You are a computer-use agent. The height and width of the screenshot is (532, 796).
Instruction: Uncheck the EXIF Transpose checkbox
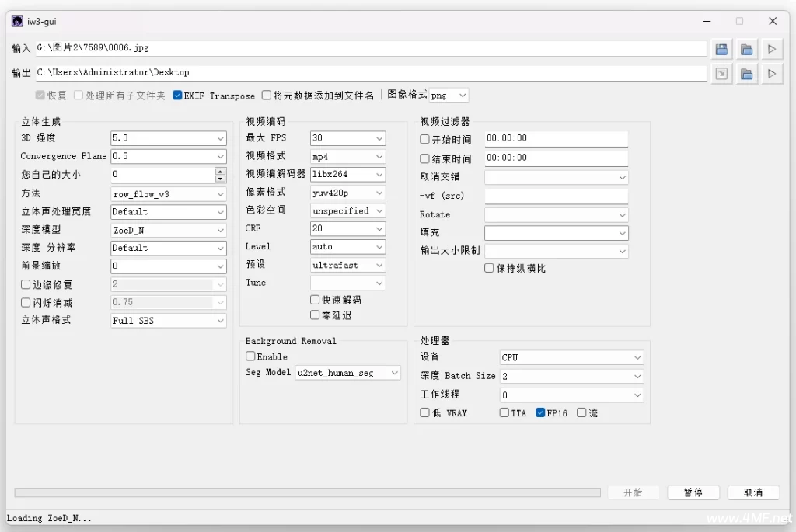tap(178, 95)
